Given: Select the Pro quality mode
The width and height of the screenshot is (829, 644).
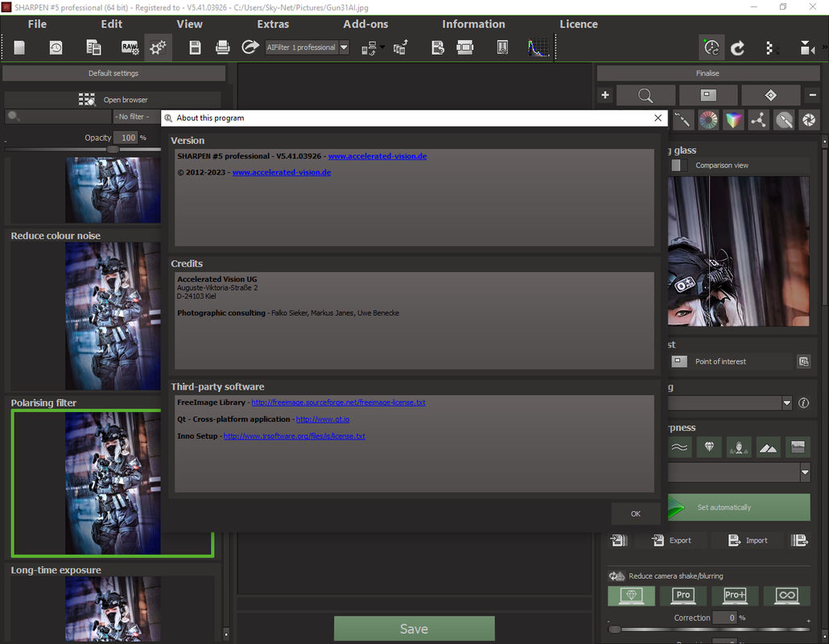Looking at the screenshot, I should [683, 596].
